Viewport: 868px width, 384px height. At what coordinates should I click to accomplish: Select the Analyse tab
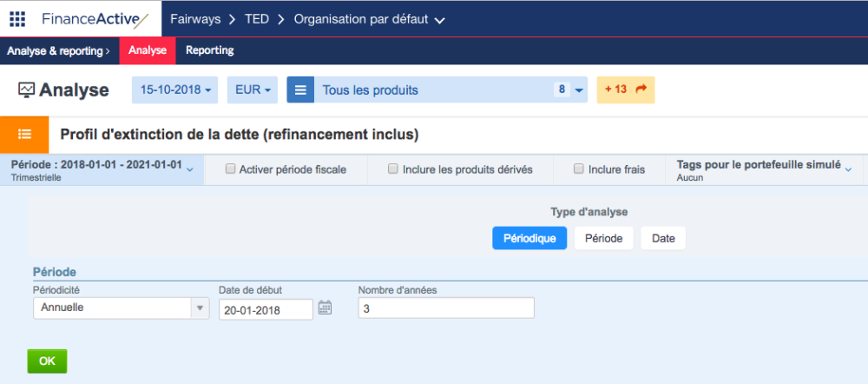coord(148,50)
